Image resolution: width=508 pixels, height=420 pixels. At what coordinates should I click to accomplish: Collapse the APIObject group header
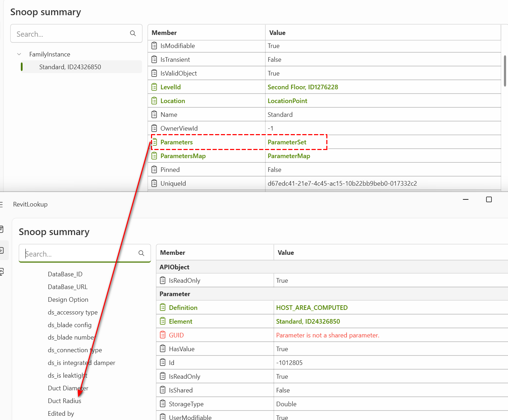point(174,267)
